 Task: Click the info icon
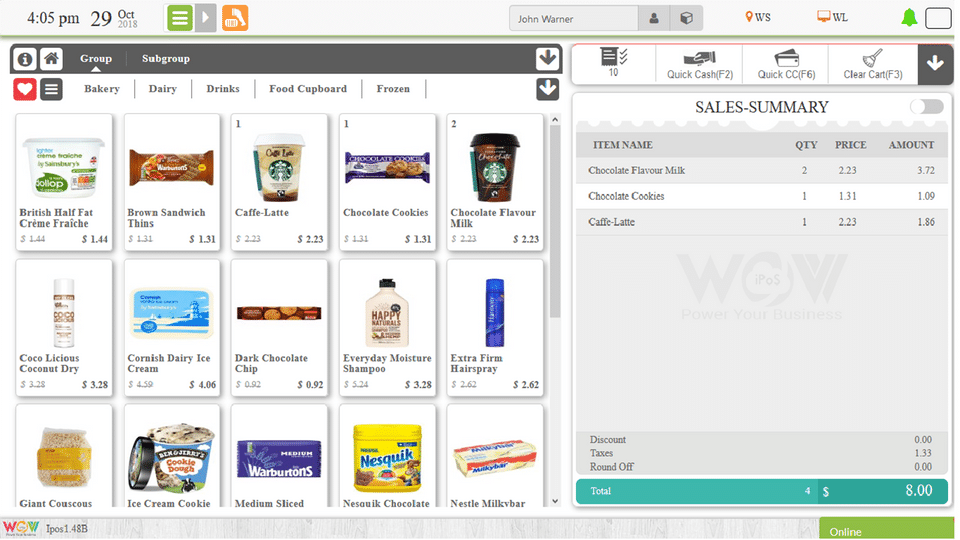25,59
